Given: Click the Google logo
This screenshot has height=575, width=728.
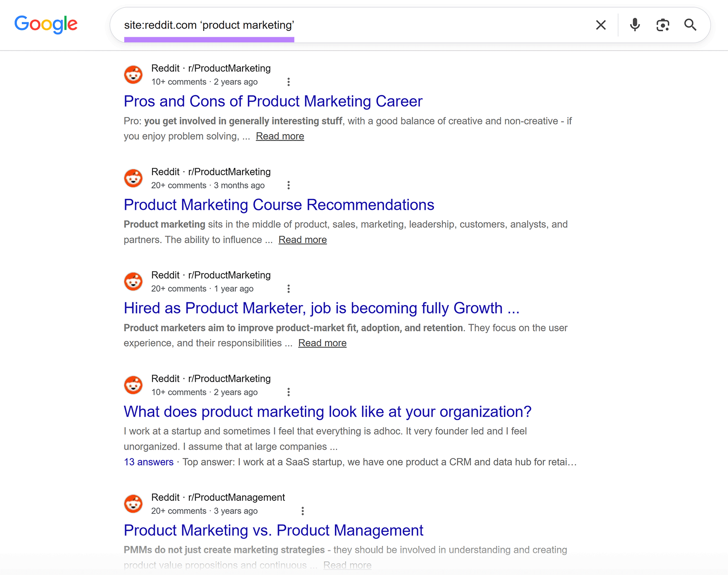Looking at the screenshot, I should pos(46,24).
